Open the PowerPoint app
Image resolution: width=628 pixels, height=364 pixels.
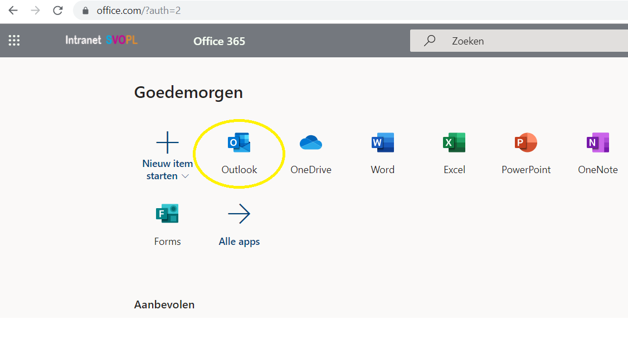526,154
